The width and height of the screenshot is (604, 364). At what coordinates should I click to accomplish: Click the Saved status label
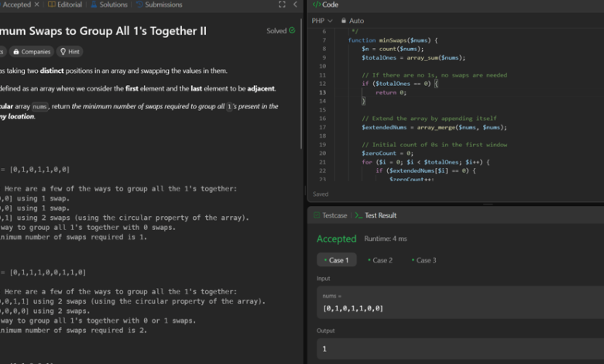tap(321, 194)
